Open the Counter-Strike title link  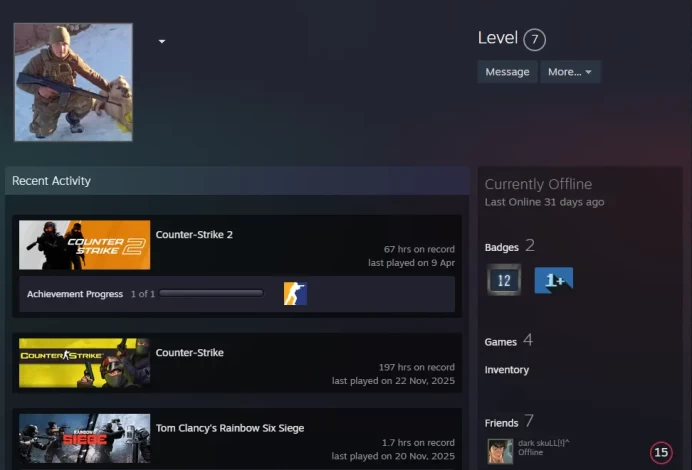(x=190, y=353)
